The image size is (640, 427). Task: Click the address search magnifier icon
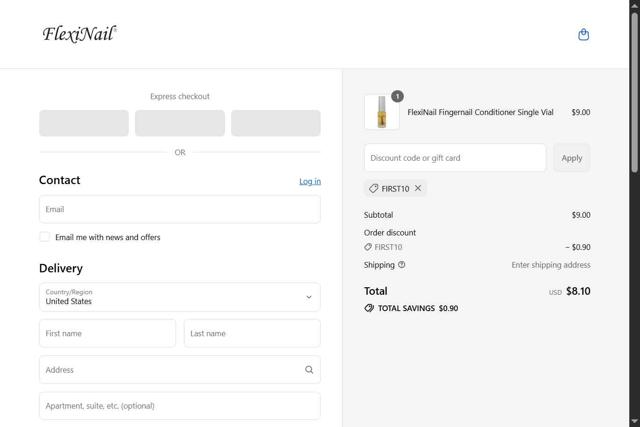click(x=309, y=369)
